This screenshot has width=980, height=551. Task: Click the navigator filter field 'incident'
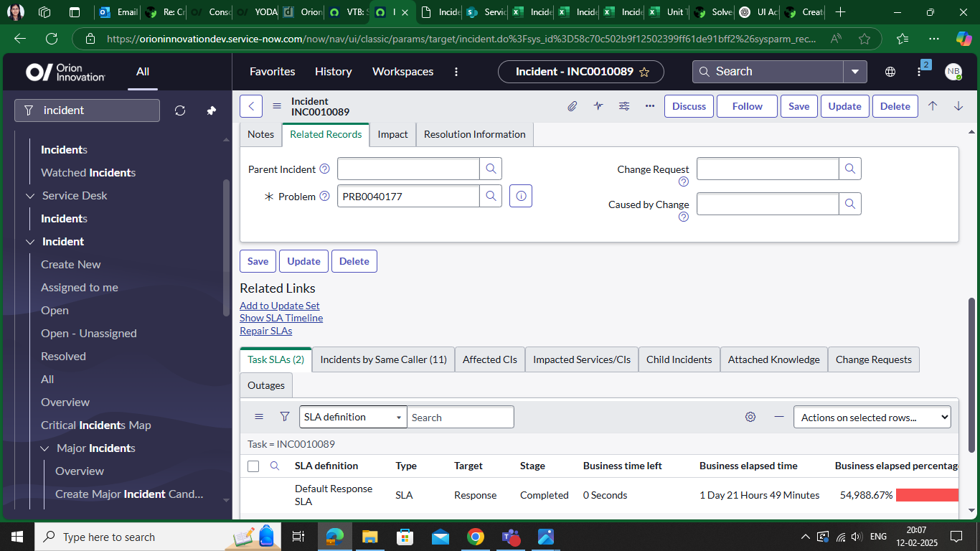pos(87,110)
